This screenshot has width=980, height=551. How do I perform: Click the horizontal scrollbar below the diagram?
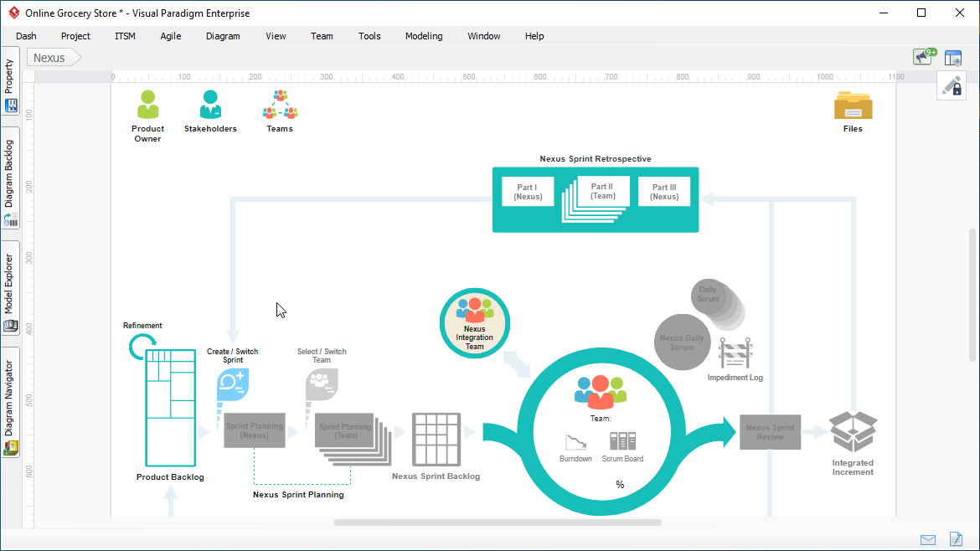[x=498, y=522]
